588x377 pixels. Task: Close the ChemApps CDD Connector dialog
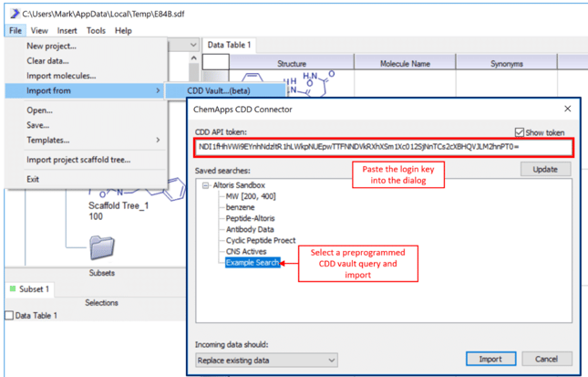click(x=568, y=109)
